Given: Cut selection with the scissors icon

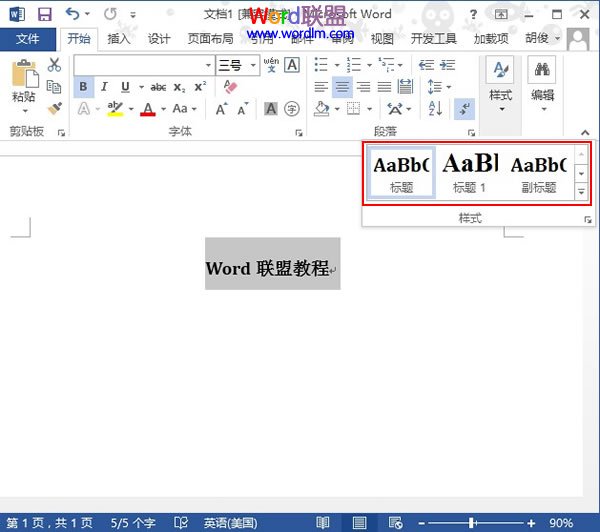Looking at the screenshot, I should [54, 65].
